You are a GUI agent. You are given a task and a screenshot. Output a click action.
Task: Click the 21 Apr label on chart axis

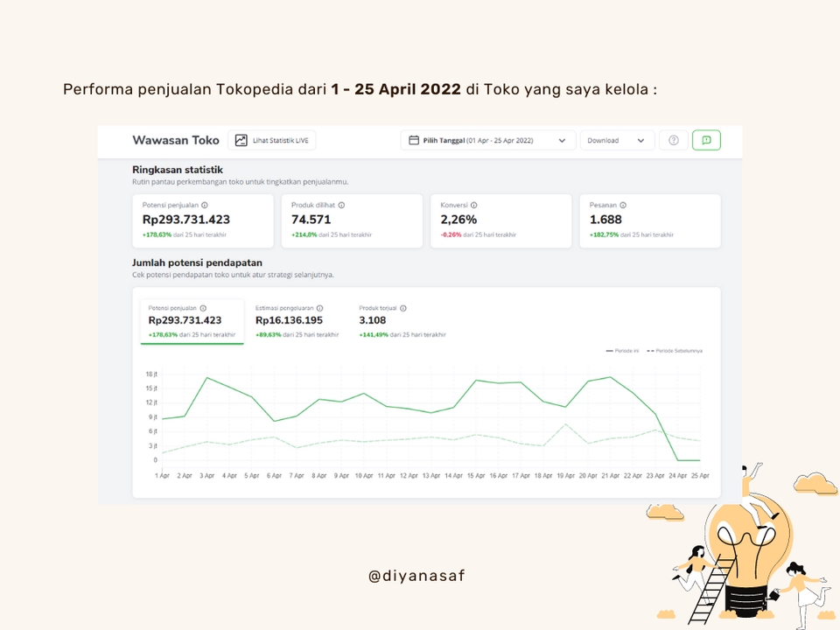[610, 476]
